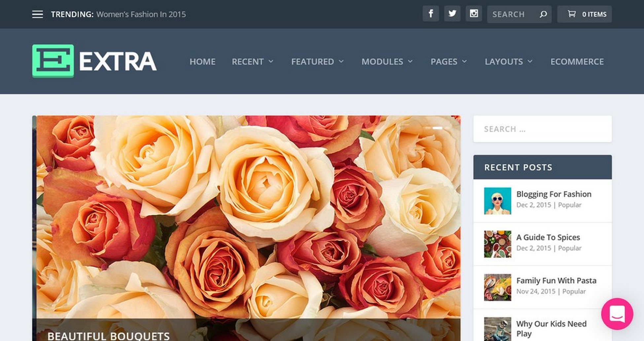The image size is (644, 341).
Task: Visit the Twitter social icon
Action: pos(452,14)
